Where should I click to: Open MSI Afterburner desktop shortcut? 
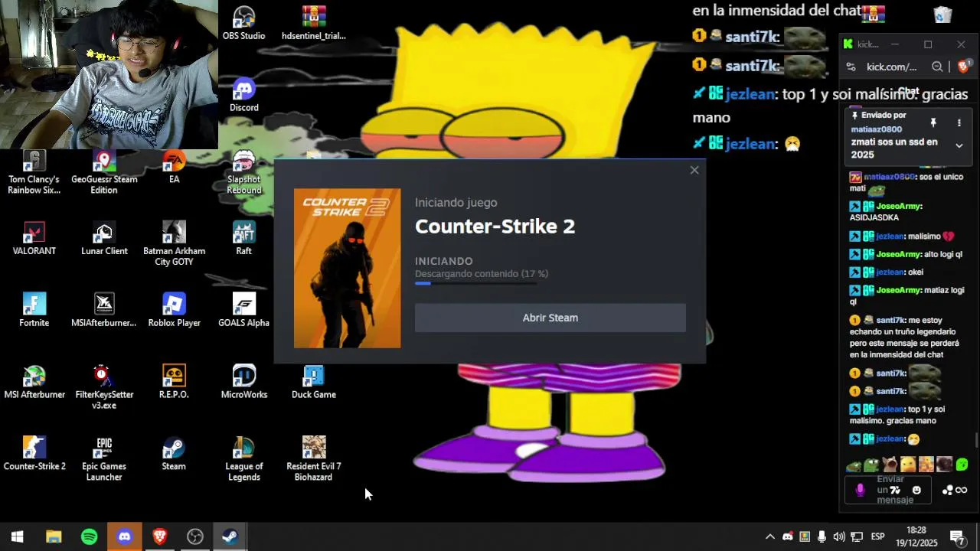34,382
